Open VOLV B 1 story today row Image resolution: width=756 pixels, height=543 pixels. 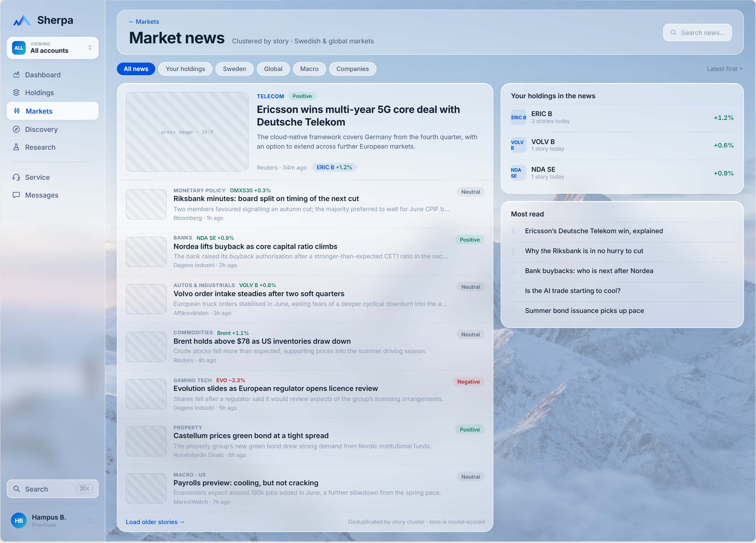click(622, 145)
